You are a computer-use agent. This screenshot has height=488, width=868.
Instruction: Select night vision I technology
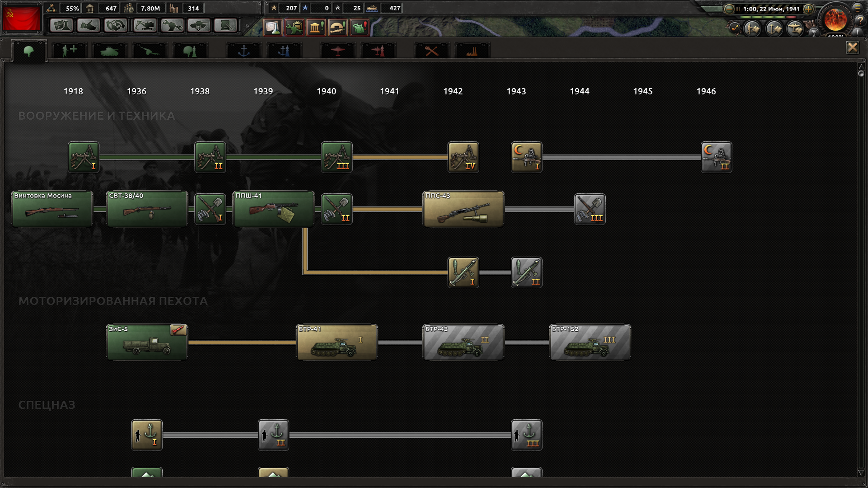[527, 157]
